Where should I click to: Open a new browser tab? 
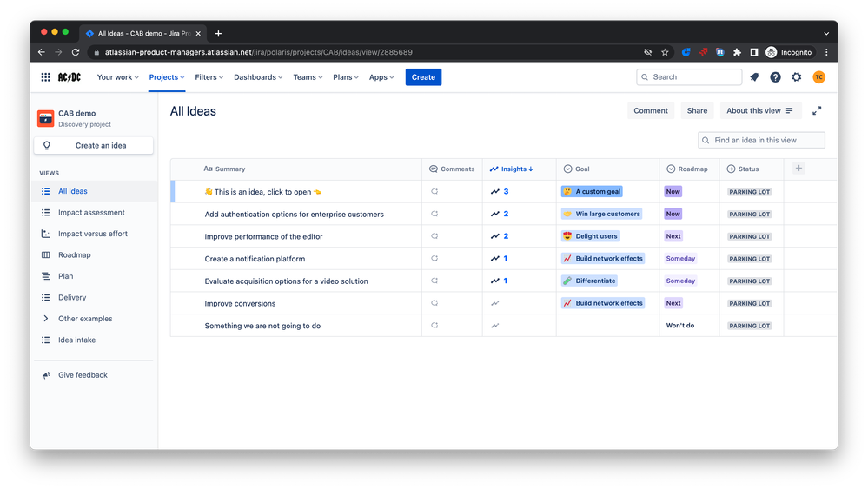[x=218, y=34]
